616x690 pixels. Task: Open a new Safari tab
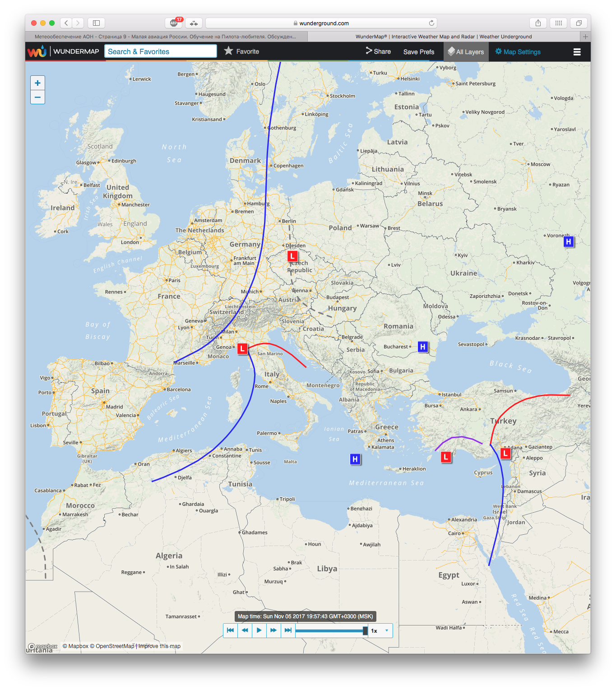[x=585, y=37]
